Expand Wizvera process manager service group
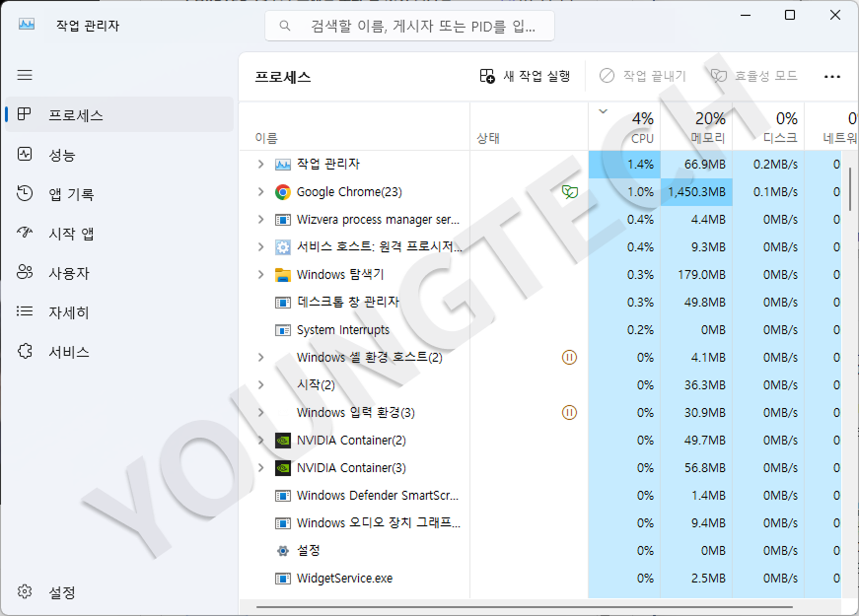Viewport: 859px width, 616px height. click(260, 219)
